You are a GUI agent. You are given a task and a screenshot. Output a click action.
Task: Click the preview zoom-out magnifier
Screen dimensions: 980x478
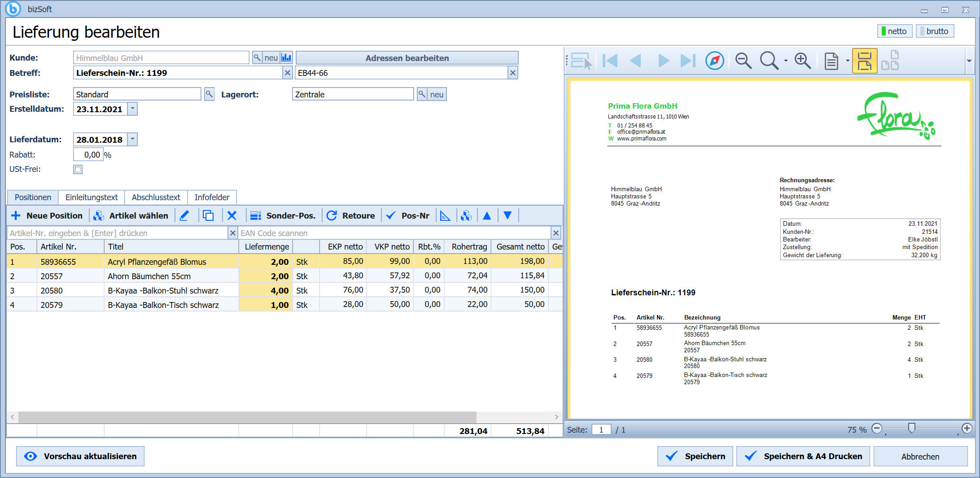point(743,61)
